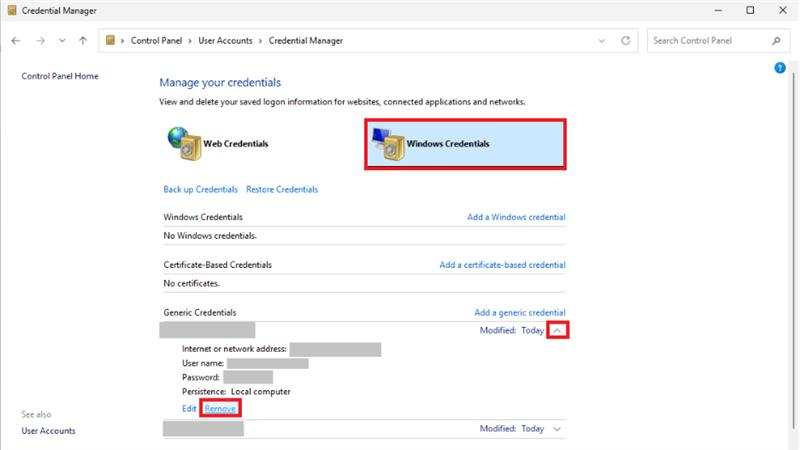
Task: Click the vertical scrollbar
Action: (x=793, y=250)
